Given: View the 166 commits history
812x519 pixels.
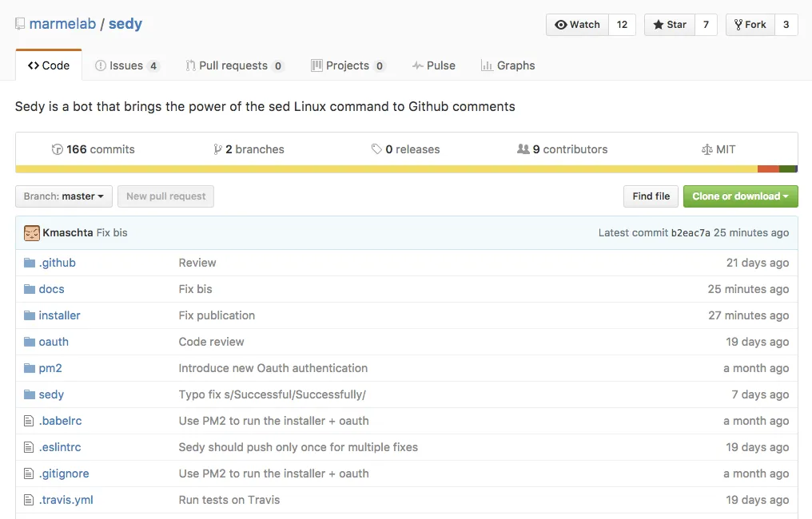Looking at the screenshot, I should point(94,149).
